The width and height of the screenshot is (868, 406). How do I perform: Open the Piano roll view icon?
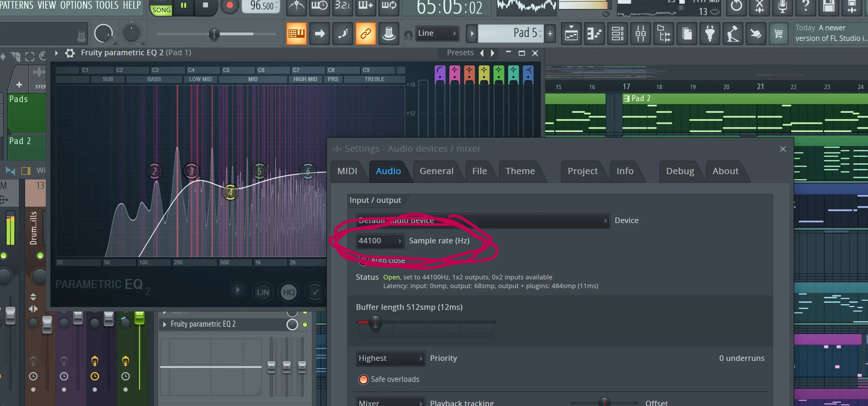coord(594,34)
